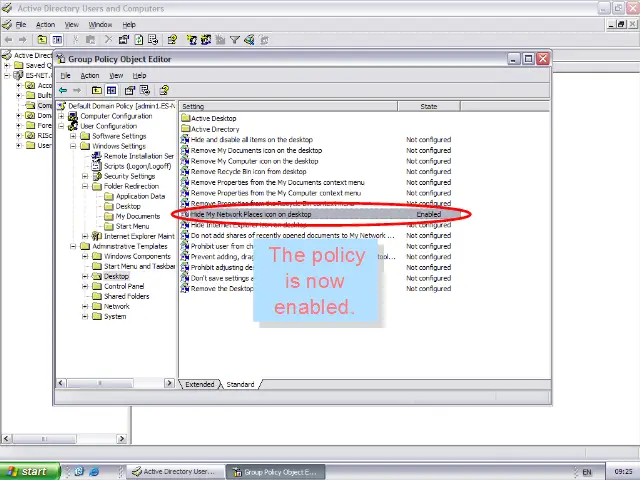The width and height of the screenshot is (640, 480).
Task: Open Help menu in Group Policy Object Editor
Action: [x=139, y=76]
